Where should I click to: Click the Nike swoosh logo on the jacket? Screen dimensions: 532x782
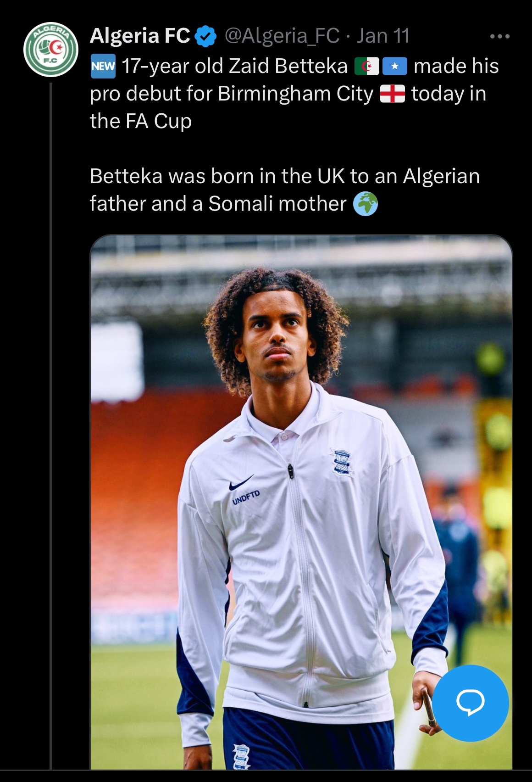coord(241,483)
